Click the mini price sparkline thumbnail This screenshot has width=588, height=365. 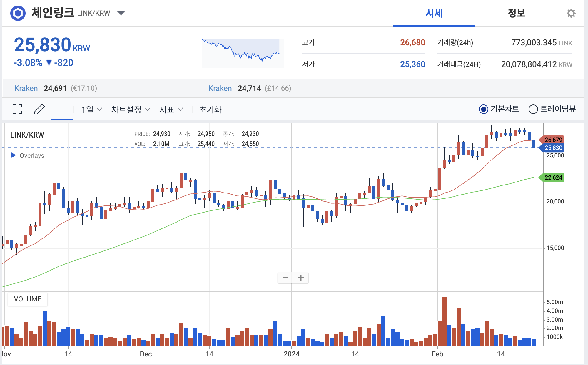(x=243, y=53)
